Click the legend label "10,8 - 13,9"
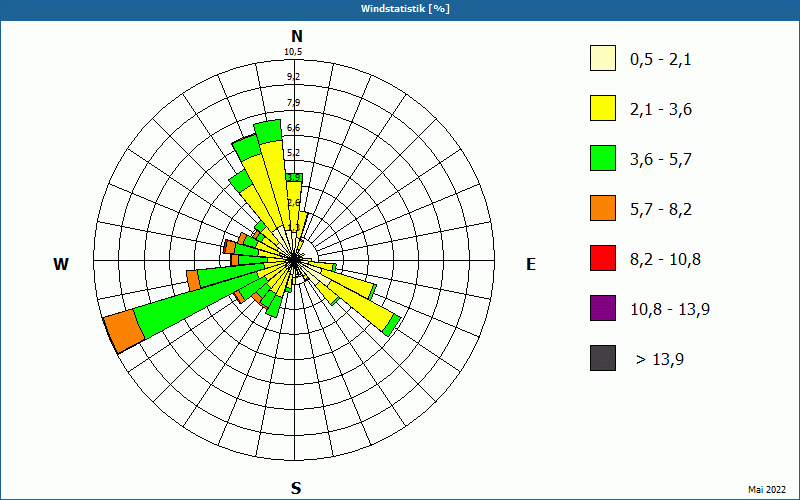 pos(670,310)
